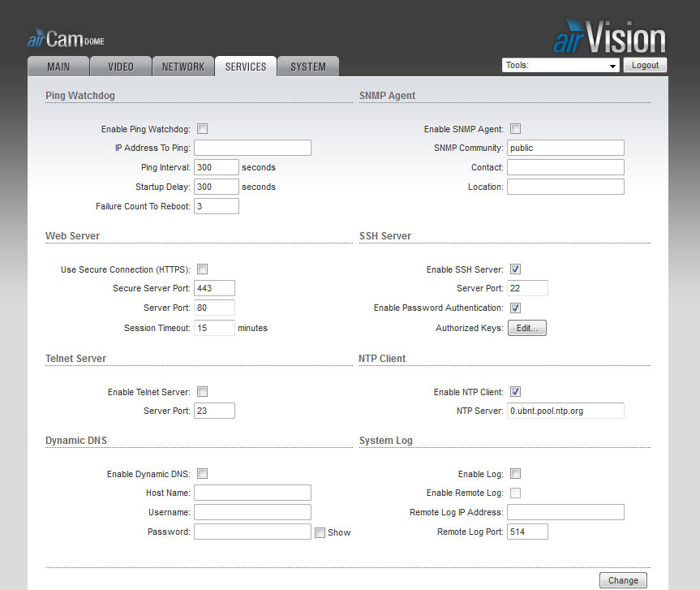Enable the System Log

515,473
